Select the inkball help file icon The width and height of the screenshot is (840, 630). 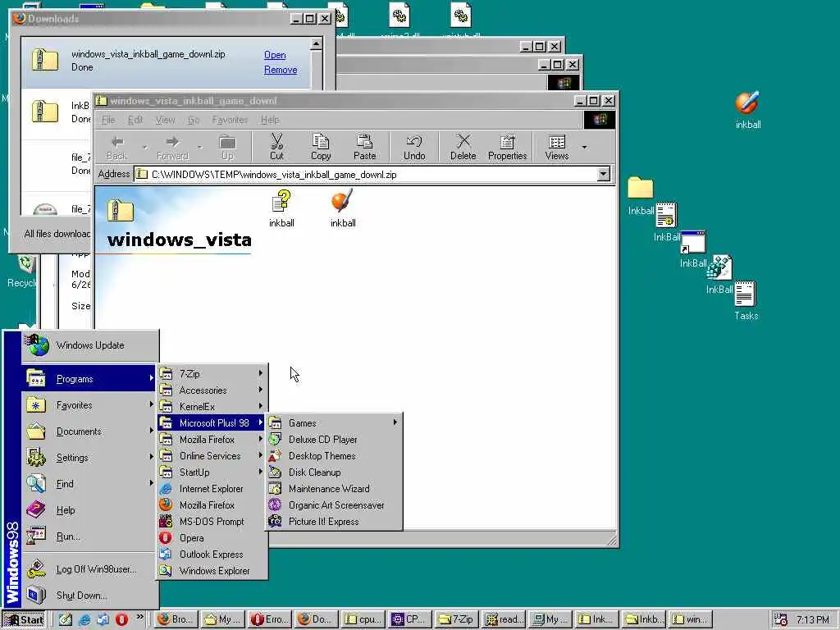coord(281,209)
